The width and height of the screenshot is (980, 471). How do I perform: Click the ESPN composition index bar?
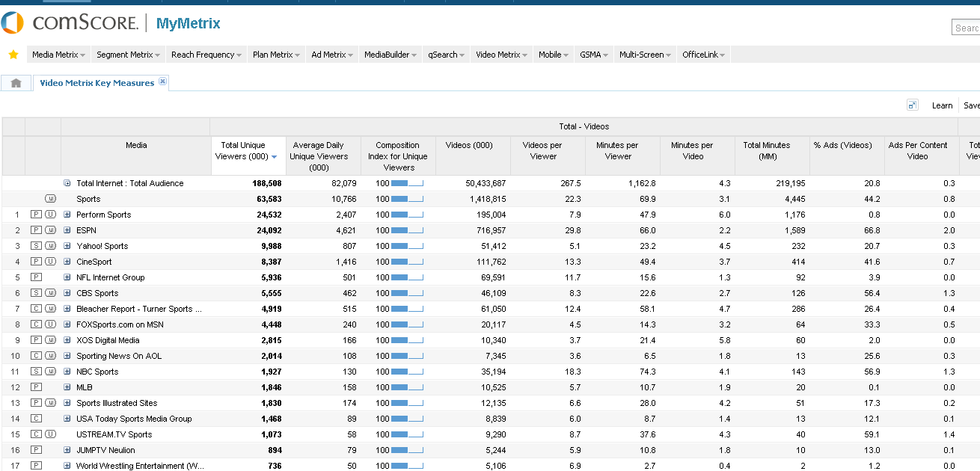407,230
